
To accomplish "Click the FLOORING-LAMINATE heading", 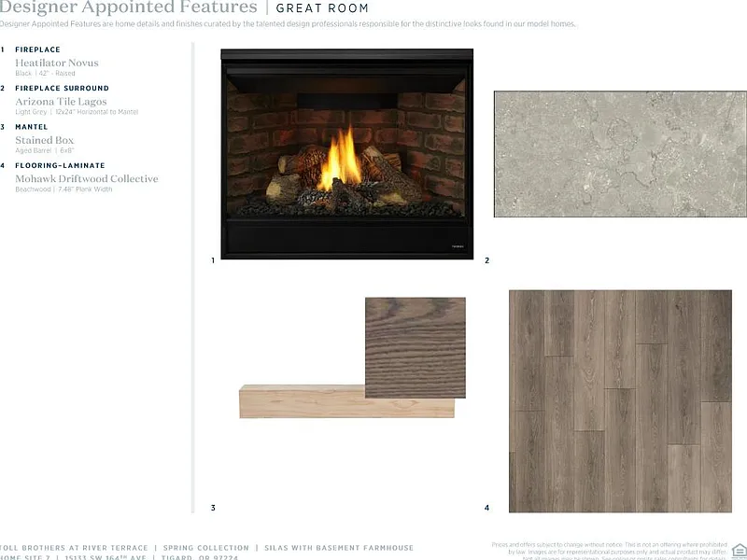I will pos(60,165).
